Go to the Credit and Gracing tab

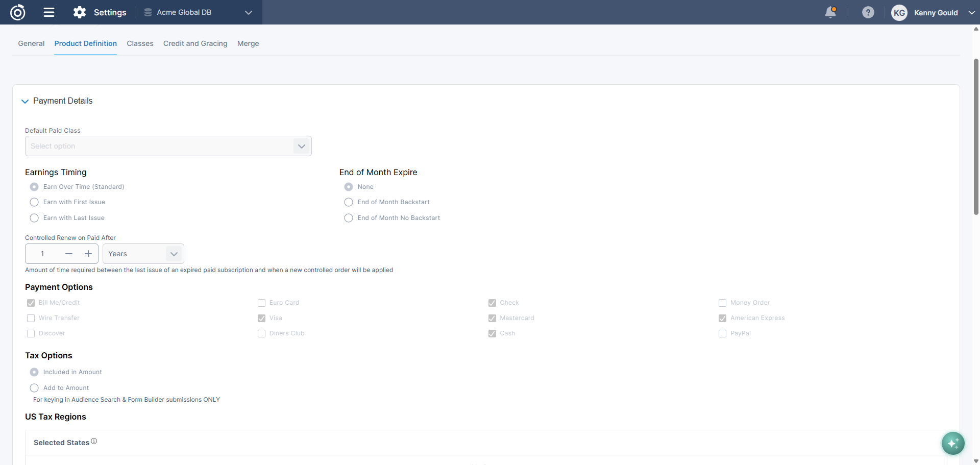tap(195, 43)
